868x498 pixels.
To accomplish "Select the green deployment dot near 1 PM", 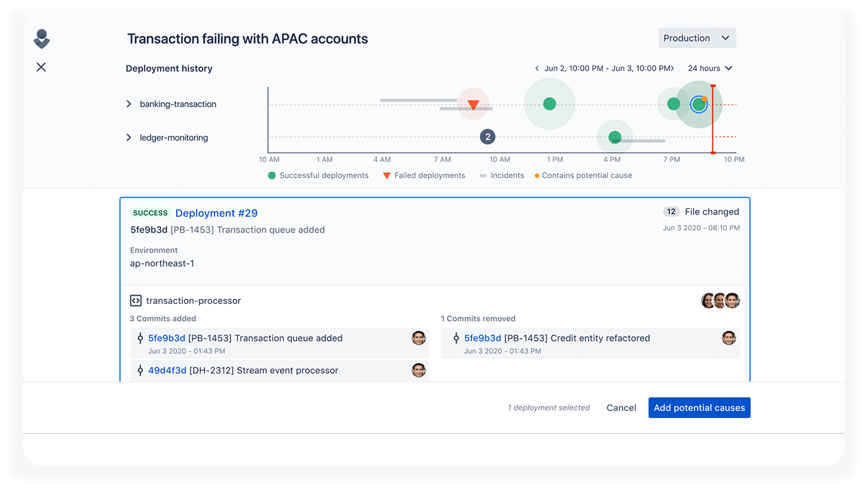I will (x=549, y=103).
